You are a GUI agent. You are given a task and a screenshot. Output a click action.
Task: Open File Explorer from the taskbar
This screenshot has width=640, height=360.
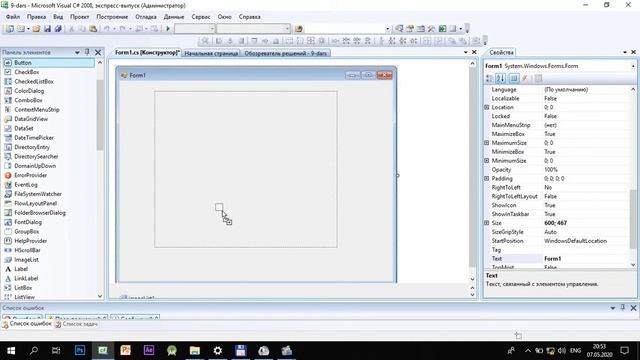[x=195, y=350]
